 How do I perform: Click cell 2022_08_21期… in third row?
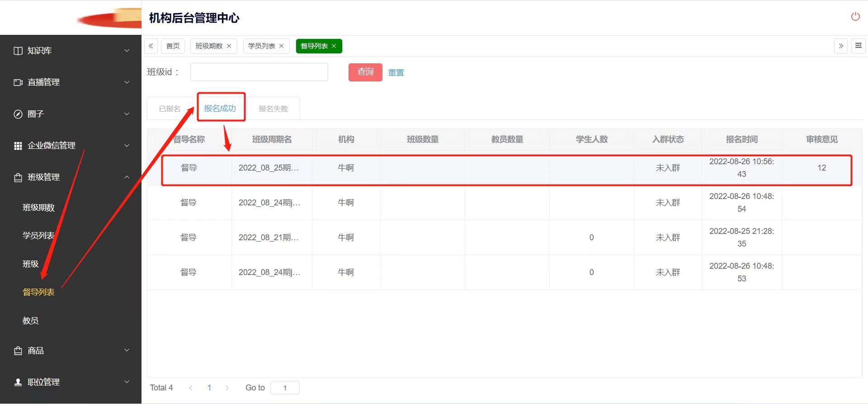[269, 238]
